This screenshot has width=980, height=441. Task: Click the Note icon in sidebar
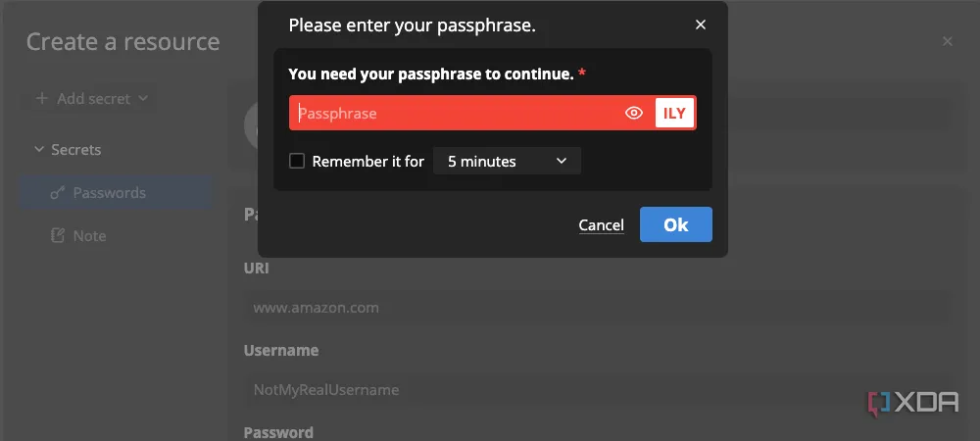[x=58, y=235]
